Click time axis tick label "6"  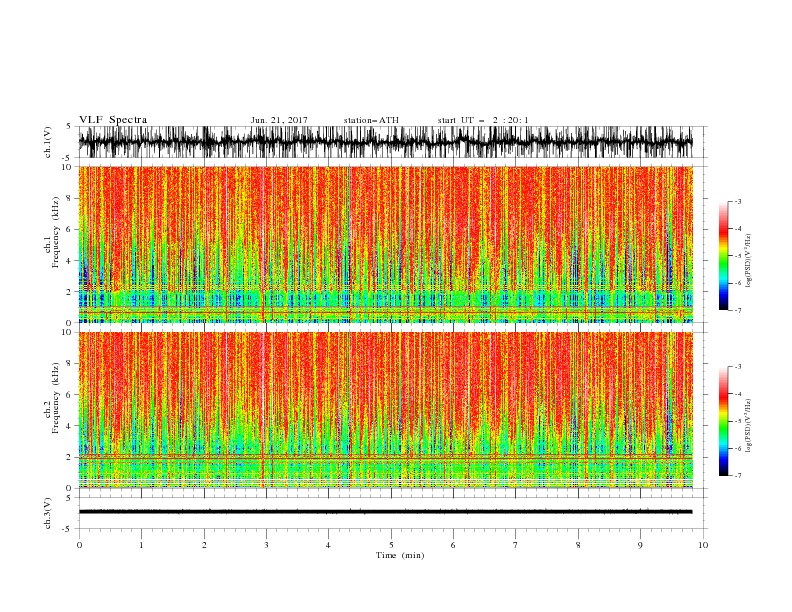[x=453, y=545]
